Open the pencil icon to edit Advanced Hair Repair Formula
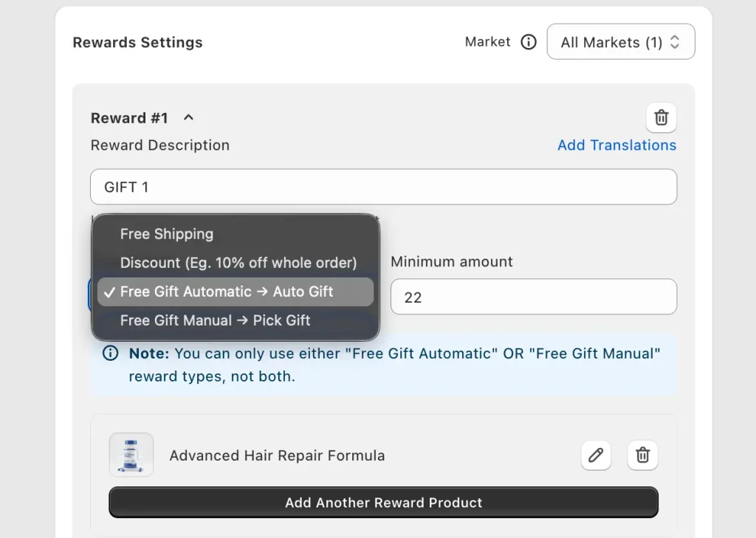Screen dimensions: 756x538 click(x=596, y=455)
